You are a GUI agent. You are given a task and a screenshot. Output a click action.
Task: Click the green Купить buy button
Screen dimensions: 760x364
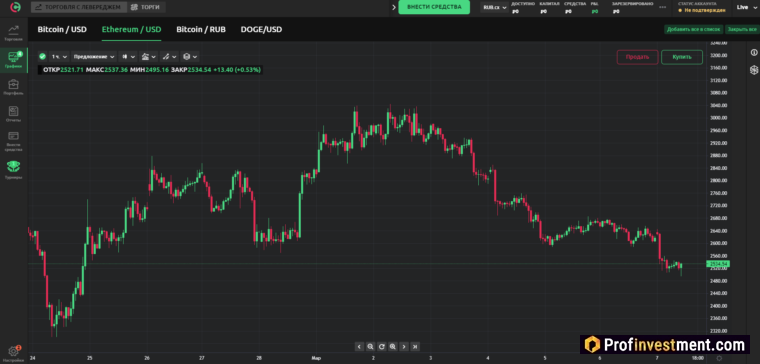pyautogui.click(x=681, y=57)
